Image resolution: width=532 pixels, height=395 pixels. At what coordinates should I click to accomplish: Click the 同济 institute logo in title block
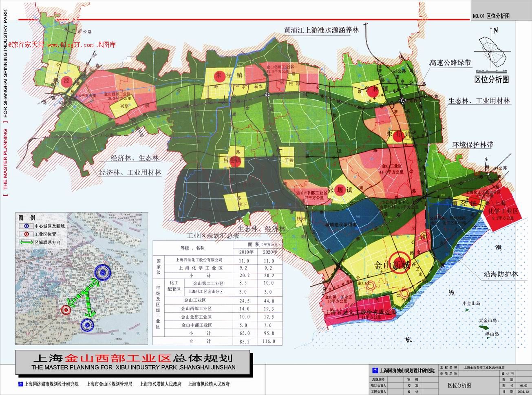tap(375, 369)
